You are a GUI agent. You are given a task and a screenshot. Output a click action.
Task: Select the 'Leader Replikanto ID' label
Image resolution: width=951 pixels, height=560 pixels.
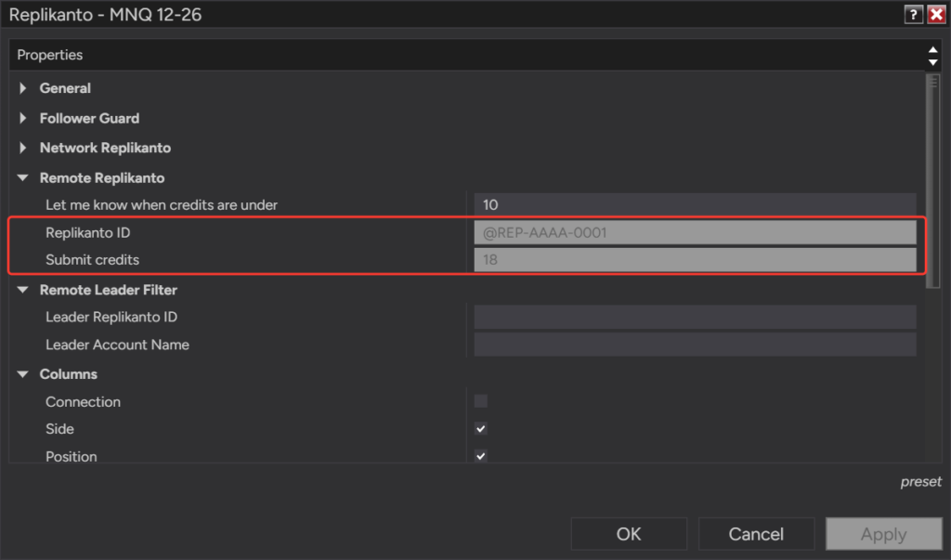[x=111, y=317]
